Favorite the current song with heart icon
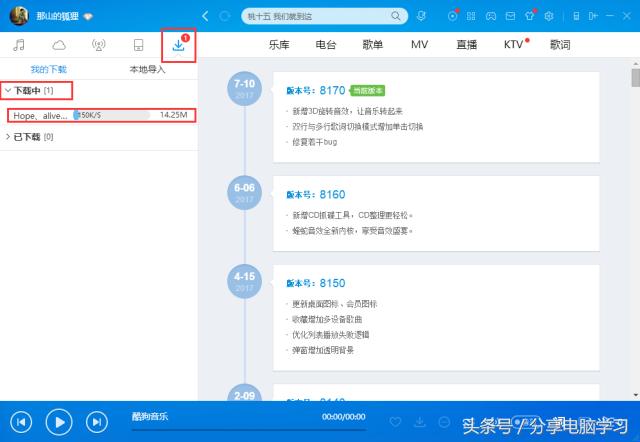640x442 pixels. [x=395, y=422]
